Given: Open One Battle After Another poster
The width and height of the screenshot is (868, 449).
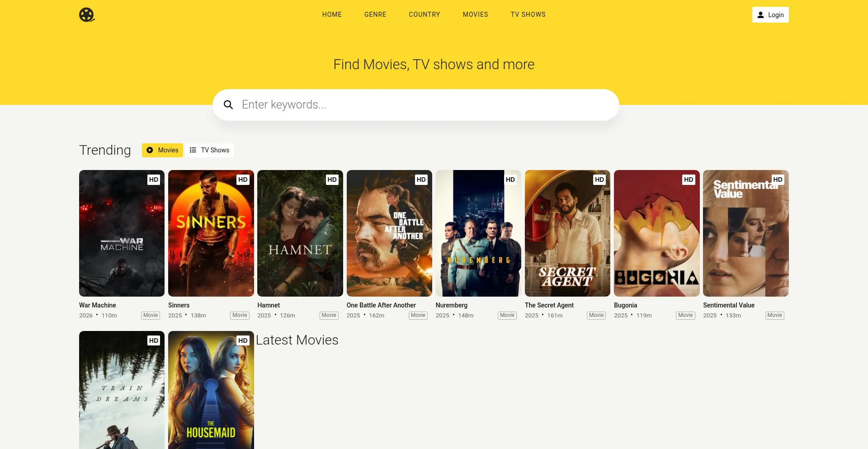Looking at the screenshot, I should click(389, 233).
